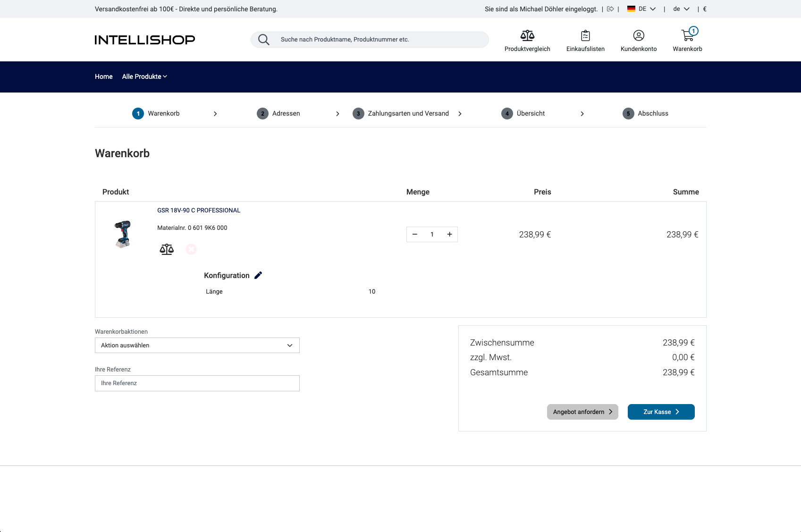Remove GSR 18V-90 C item from cart
The height and width of the screenshot is (532, 801).
tap(191, 249)
